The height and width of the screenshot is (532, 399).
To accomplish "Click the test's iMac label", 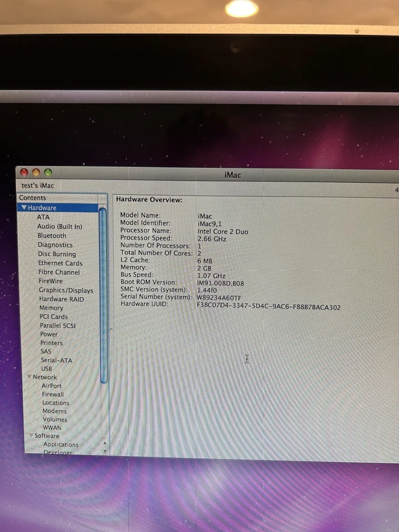I will coord(38,186).
